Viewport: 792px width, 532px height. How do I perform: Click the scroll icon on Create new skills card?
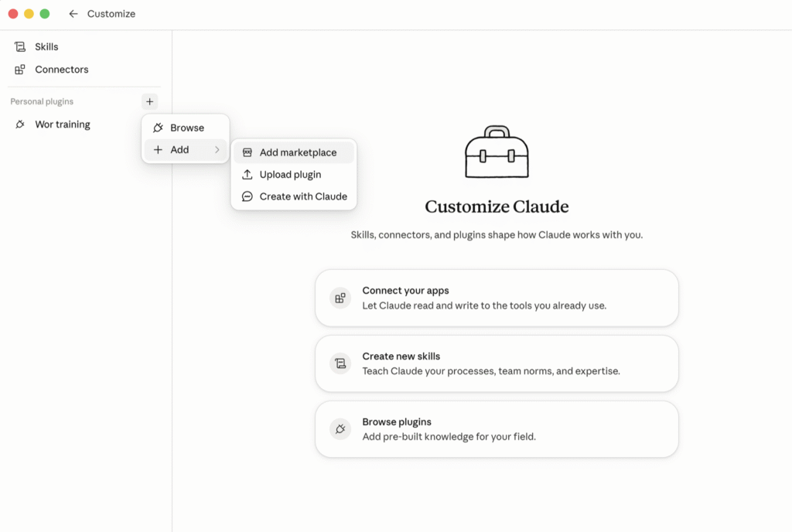[x=340, y=363]
